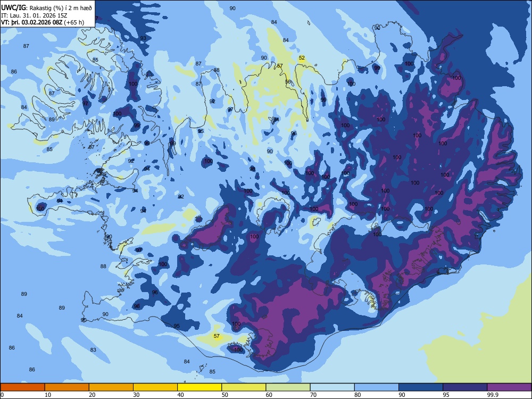532x399 pixels.
Task: Select the dark navy 95–99.9 legend swatch
Action: [x=465, y=387]
